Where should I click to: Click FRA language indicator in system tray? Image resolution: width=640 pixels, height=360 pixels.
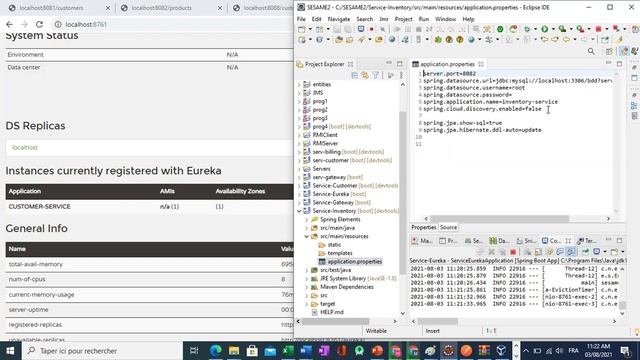573,351
